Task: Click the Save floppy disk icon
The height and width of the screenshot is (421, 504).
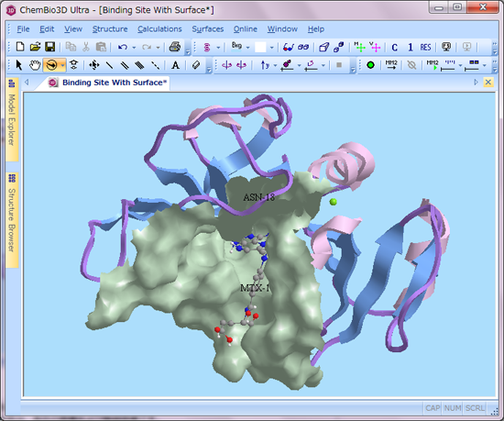Action: [50, 47]
